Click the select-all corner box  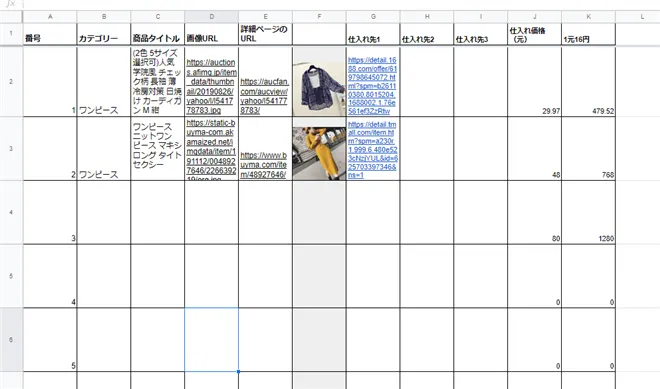click(x=11, y=17)
